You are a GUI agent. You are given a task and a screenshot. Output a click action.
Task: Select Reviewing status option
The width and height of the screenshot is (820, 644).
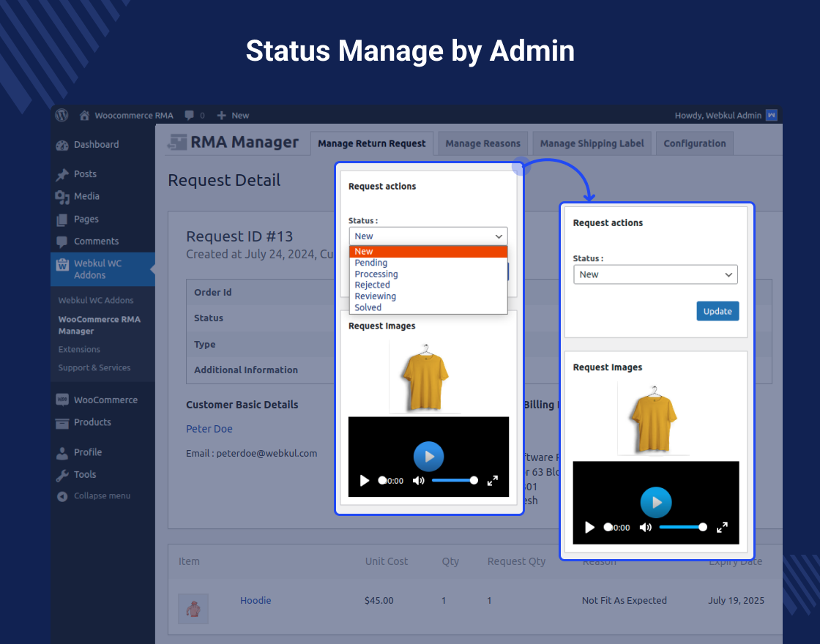point(428,296)
